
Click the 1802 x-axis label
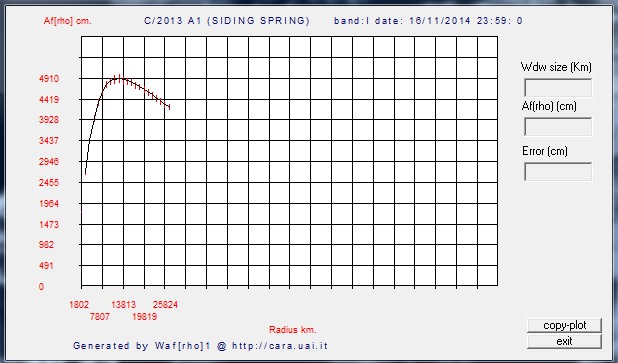pos(79,305)
